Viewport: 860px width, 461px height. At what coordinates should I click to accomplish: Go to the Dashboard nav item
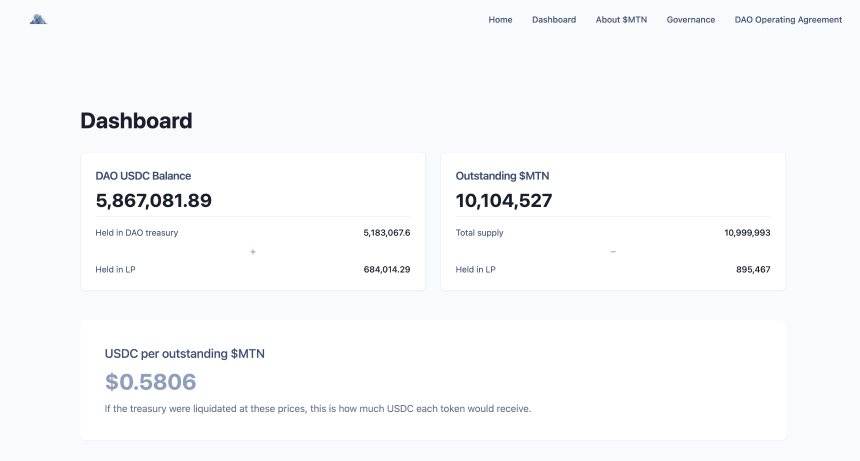click(x=554, y=20)
